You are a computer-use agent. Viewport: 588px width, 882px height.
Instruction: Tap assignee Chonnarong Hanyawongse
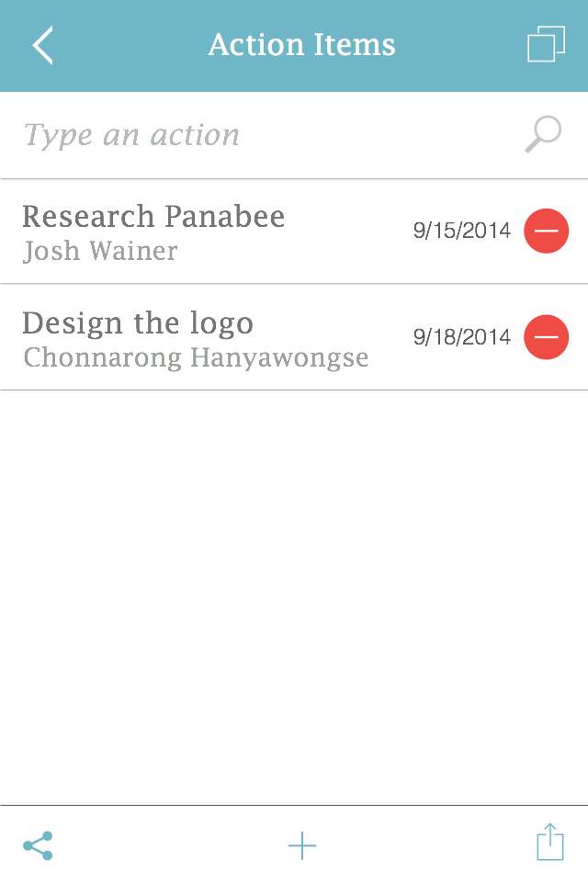[x=196, y=357]
